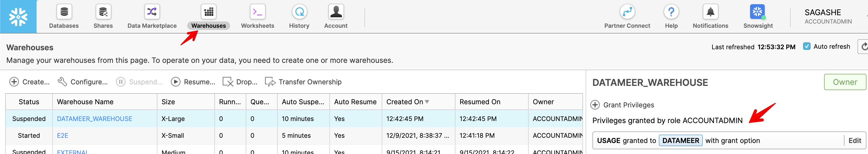Open the DATAMEER_WAREHOUSE link
Screen dimensions: 868x154
(94, 119)
